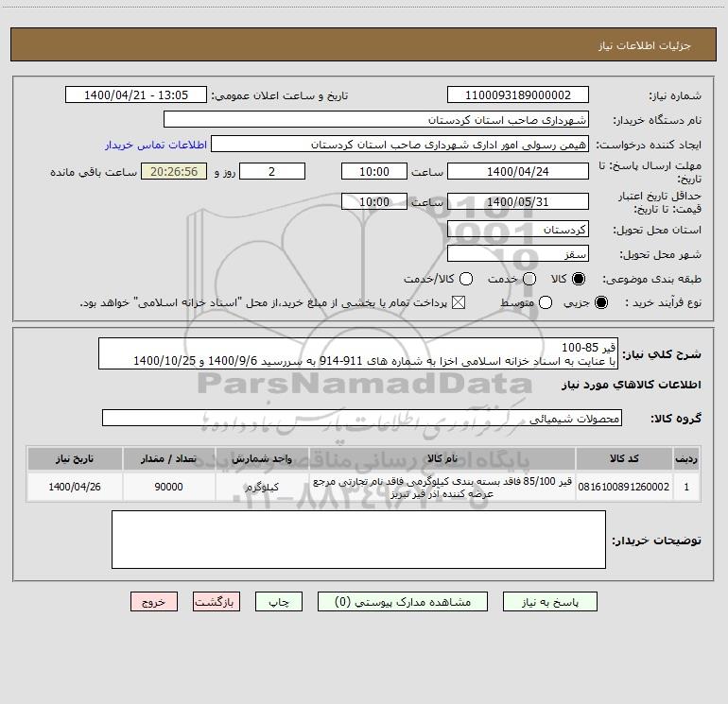The width and height of the screenshot is (728, 704).
Task: Click the ردیف column header
Action: [x=686, y=458]
